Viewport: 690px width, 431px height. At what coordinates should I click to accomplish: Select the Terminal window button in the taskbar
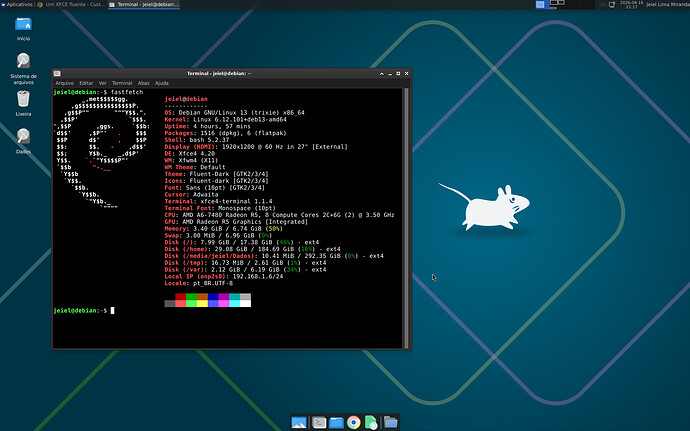144,4
